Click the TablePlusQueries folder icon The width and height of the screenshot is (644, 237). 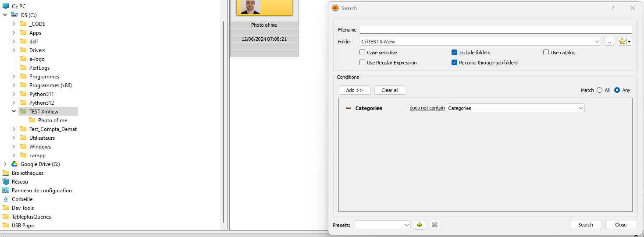point(6,216)
